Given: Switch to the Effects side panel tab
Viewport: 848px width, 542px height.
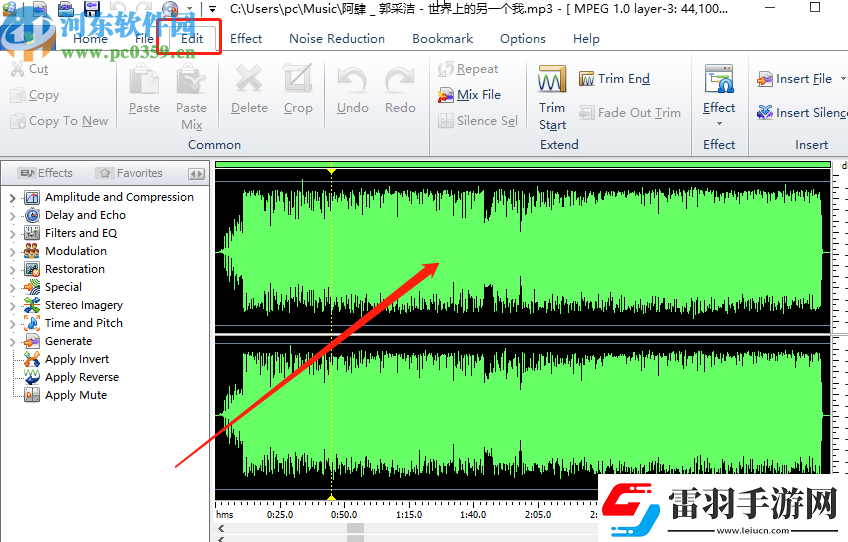Looking at the screenshot, I should (x=45, y=173).
